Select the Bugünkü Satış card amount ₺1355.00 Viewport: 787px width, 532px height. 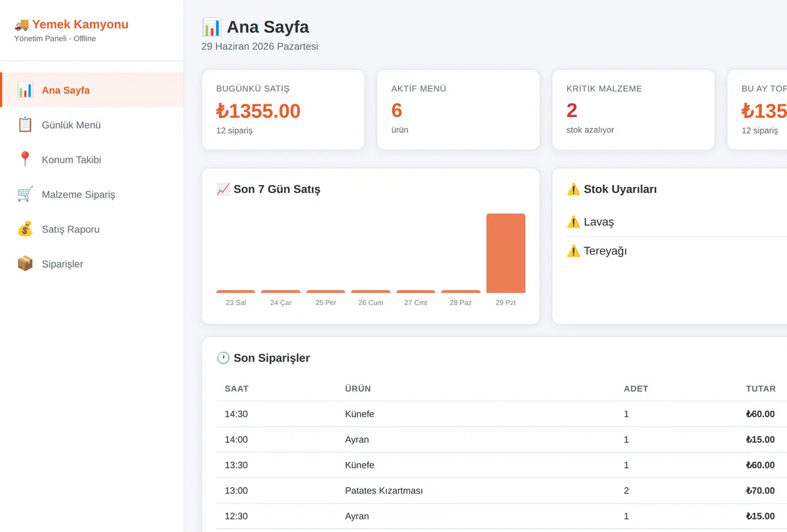click(x=258, y=111)
